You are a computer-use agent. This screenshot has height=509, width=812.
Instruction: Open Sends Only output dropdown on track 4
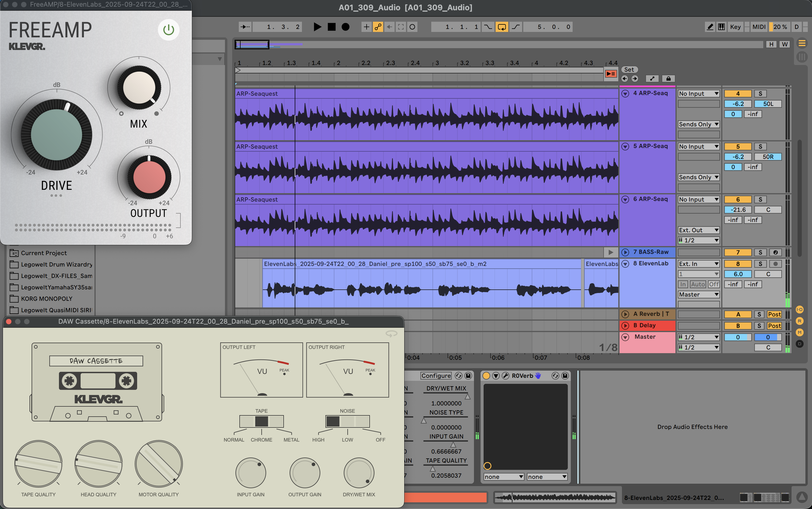[698, 124]
